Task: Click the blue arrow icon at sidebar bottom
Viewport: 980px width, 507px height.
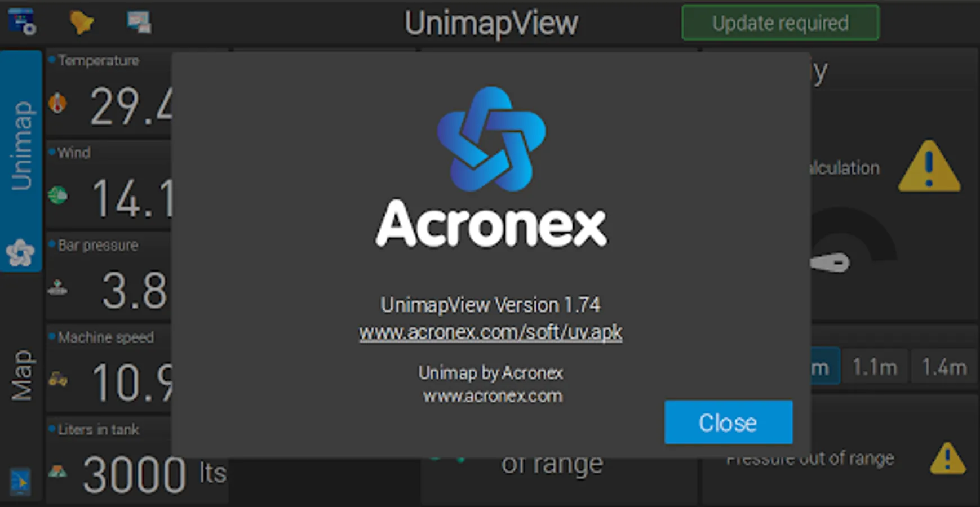Action: coord(20,481)
